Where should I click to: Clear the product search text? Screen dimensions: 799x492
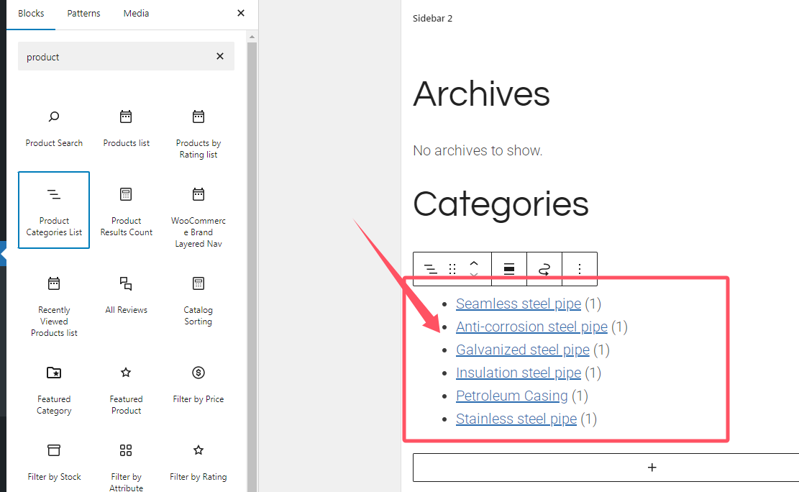tap(220, 56)
